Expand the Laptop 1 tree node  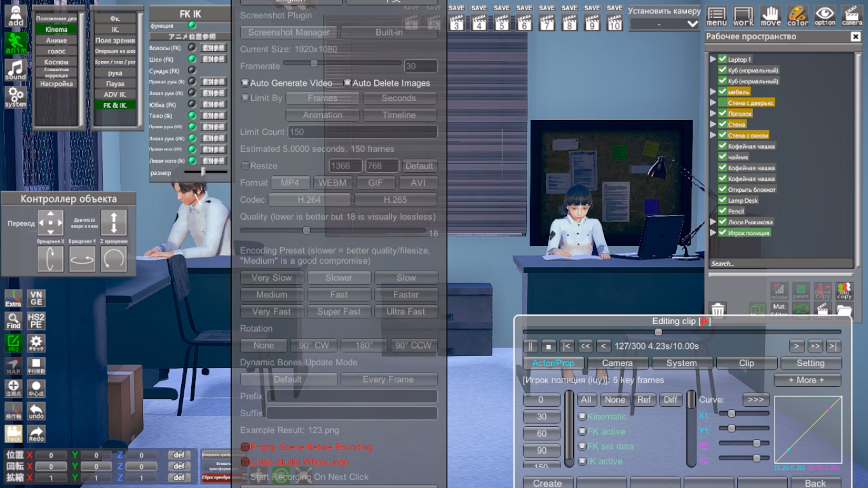click(x=714, y=59)
